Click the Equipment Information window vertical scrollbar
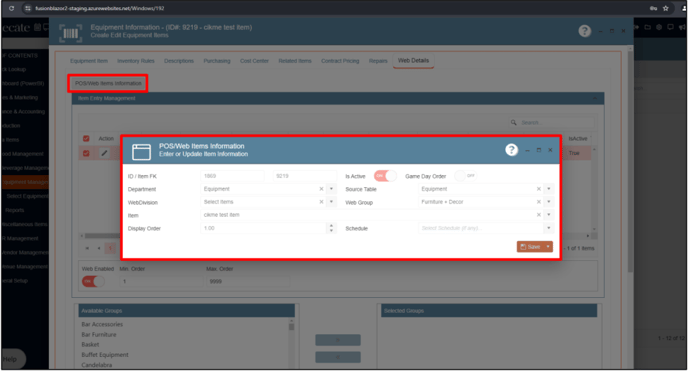The width and height of the screenshot is (688, 371). click(x=630, y=162)
